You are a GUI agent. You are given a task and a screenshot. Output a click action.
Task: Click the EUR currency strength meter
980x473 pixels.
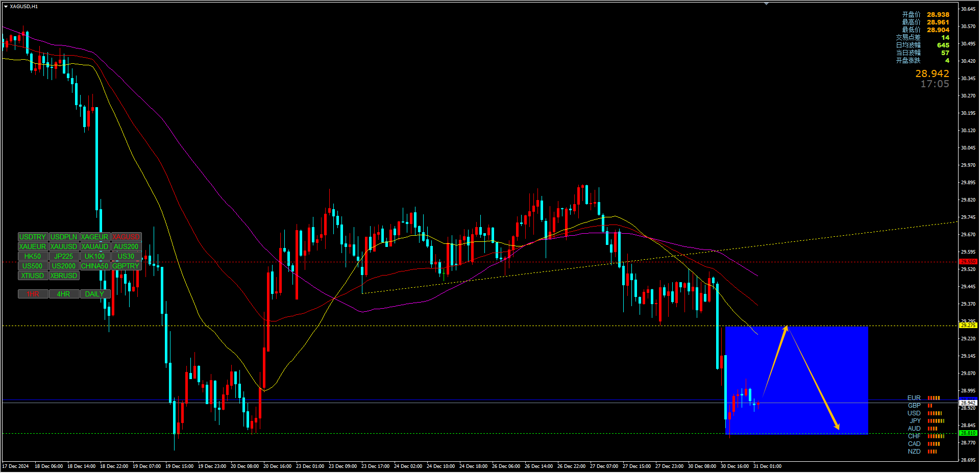[934, 398]
